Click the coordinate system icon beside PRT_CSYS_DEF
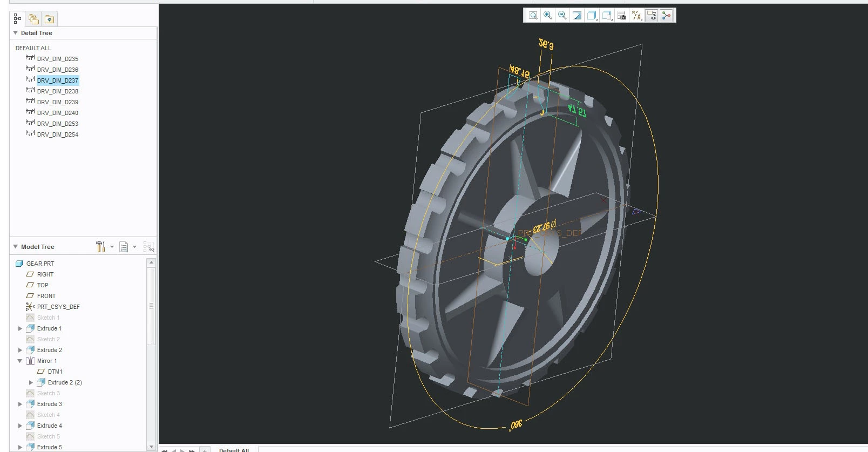 (30, 307)
